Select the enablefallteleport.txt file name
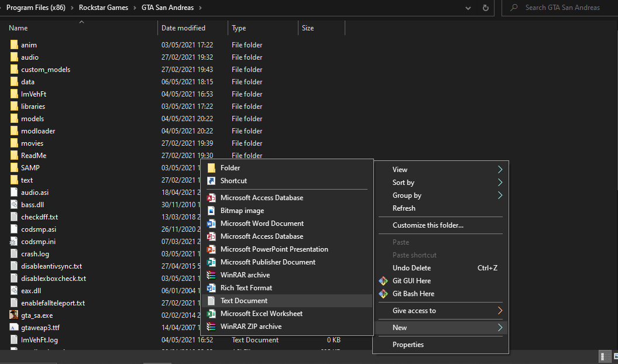Screen dimensions: 618x364 click(53, 303)
